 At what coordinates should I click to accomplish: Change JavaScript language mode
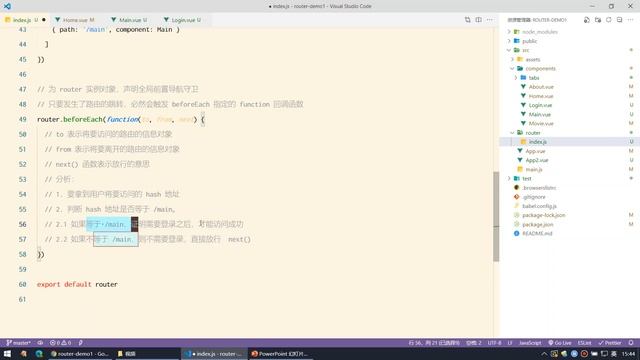530,343
